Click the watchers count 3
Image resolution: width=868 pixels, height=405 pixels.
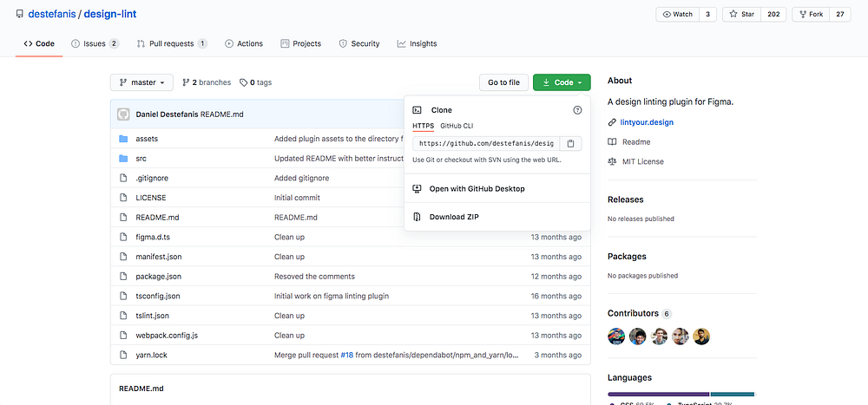pos(708,15)
